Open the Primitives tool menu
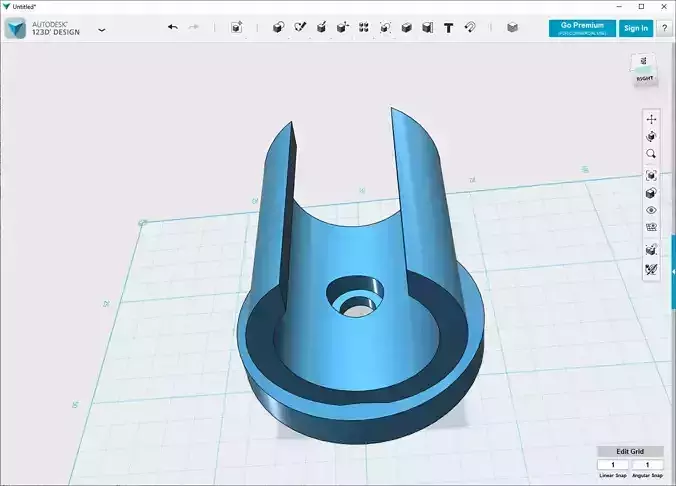Screen dimensions: 676x486 (x=278, y=28)
